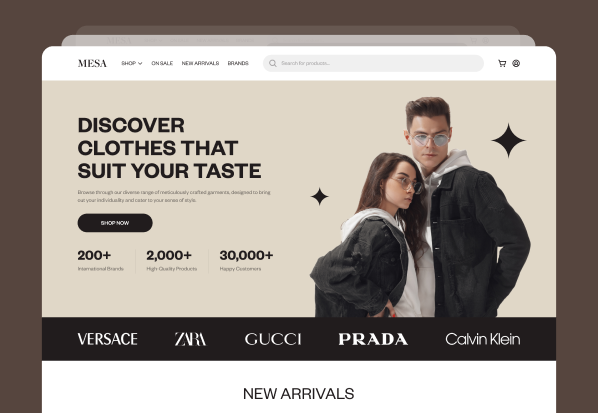The height and width of the screenshot is (413, 598).
Task: Select the Calvin Klein brand logo
Action: tap(482, 339)
